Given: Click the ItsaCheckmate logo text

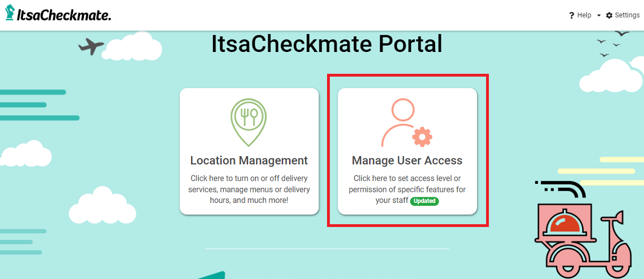Looking at the screenshot, I should tap(63, 15).
